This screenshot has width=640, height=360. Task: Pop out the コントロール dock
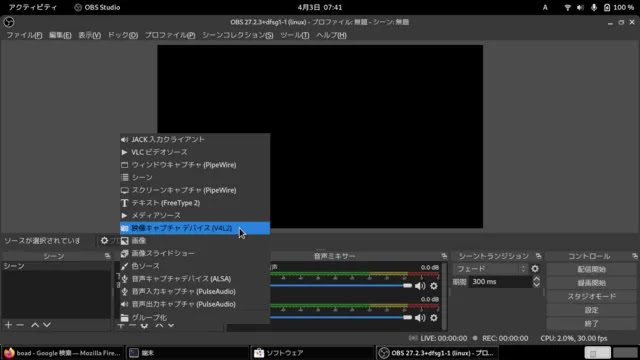(x=635, y=256)
